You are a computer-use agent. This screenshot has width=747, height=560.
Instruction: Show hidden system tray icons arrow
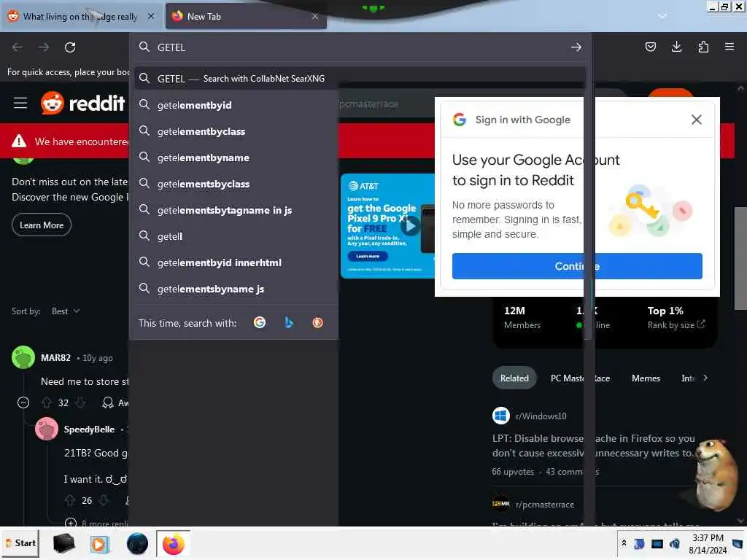(x=624, y=543)
